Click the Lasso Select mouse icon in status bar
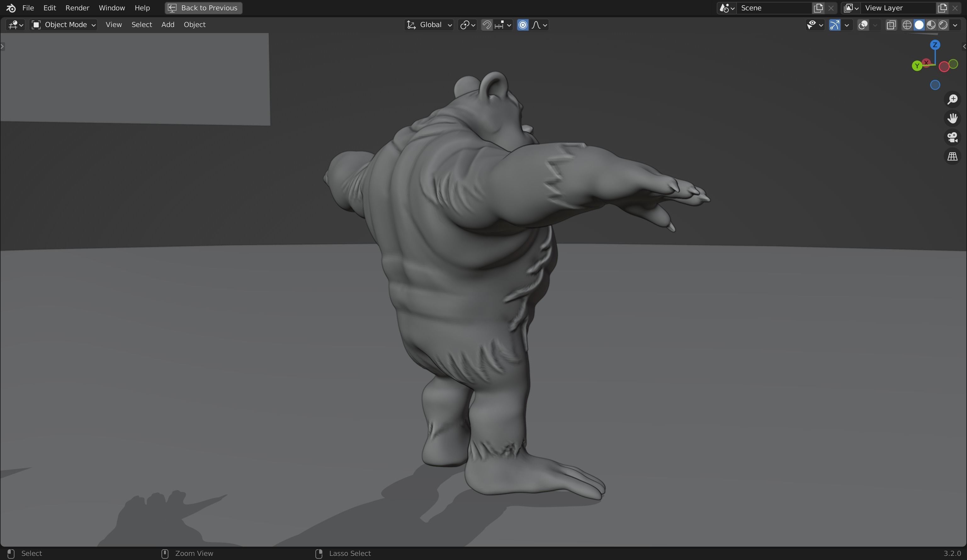 point(319,553)
